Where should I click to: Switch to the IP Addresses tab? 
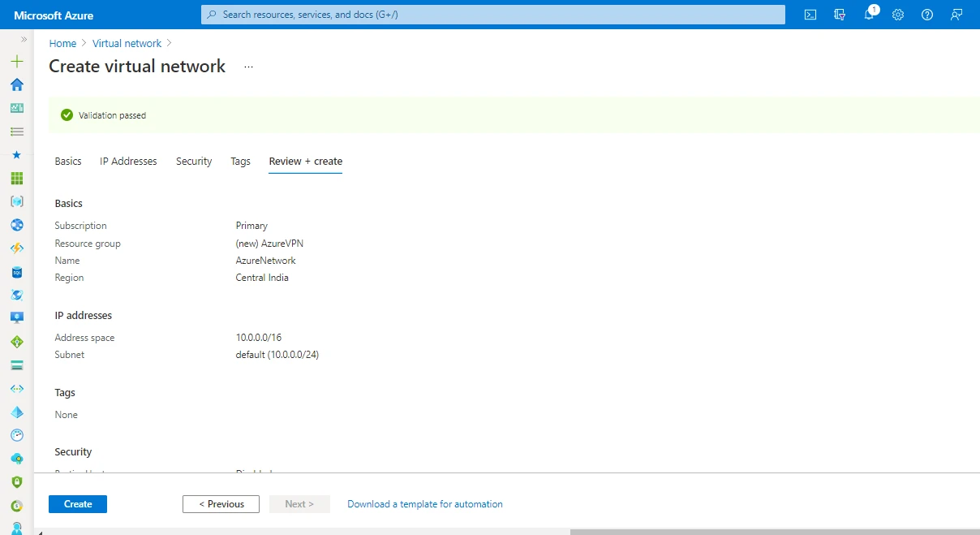pyautogui.click(x=128, y=161)
